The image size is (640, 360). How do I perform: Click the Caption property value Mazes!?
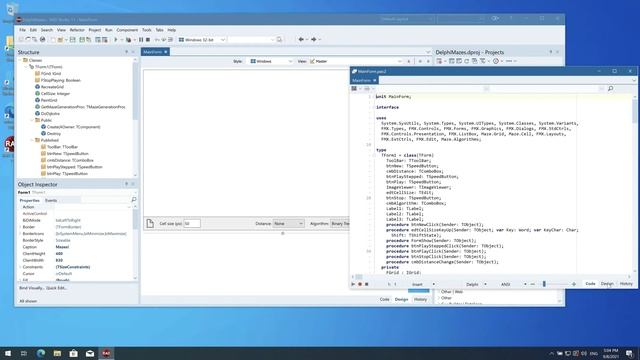coord(62,247)
